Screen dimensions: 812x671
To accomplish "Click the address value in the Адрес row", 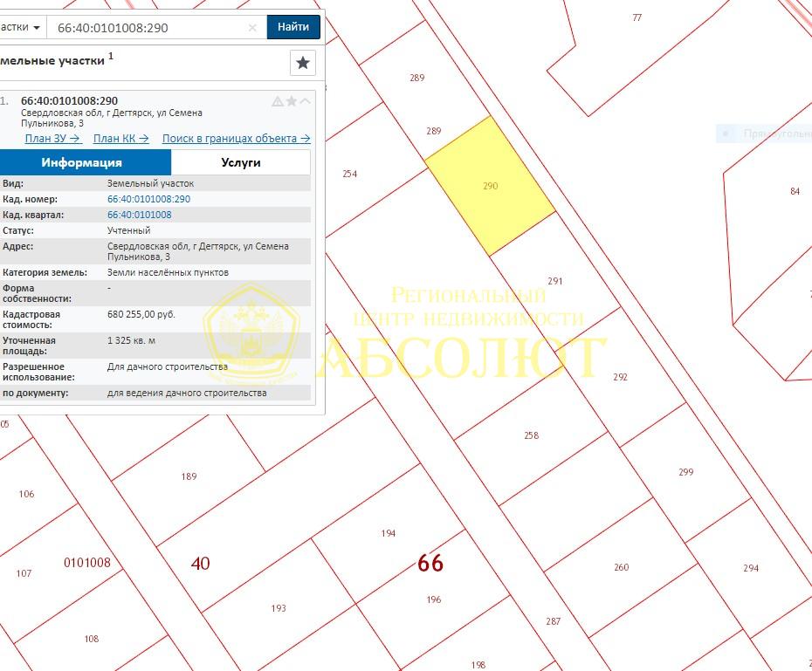I will point(198,251).
